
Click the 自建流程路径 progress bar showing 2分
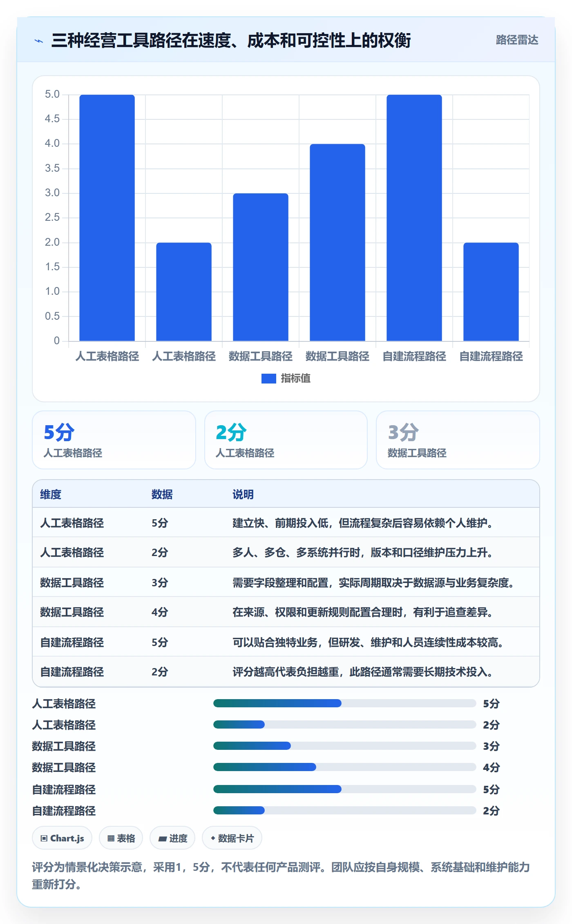(345, 810)
